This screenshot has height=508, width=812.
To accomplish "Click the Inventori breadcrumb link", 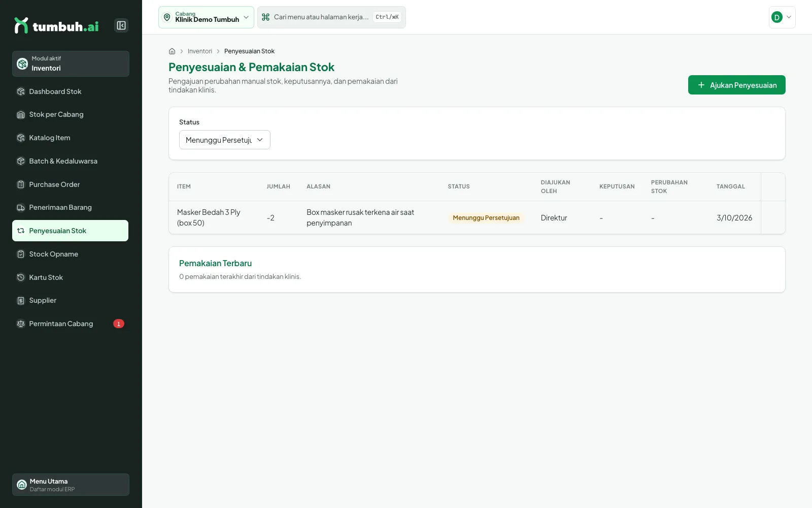I will coord(200,51).
